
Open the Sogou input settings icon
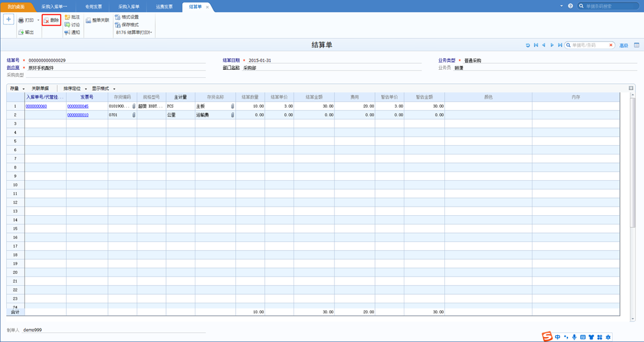click(608, 337)
